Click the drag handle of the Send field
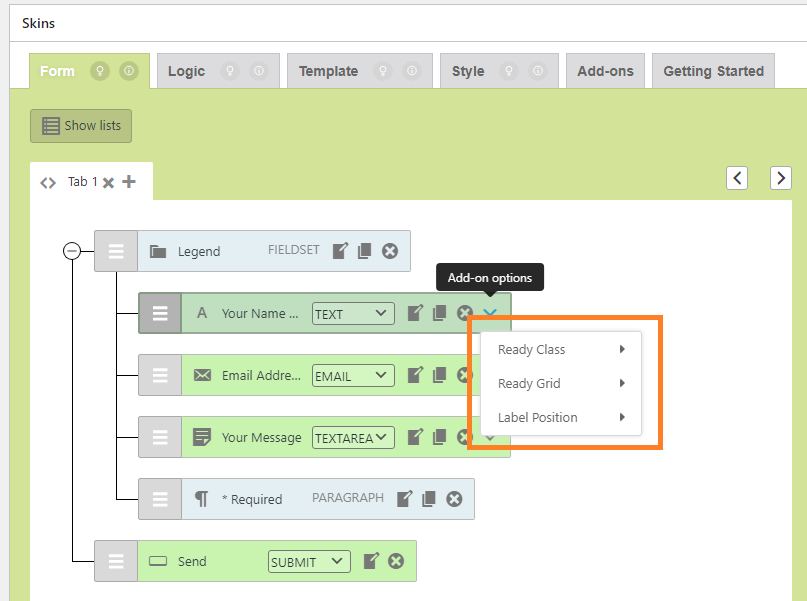The height and width of the screenshot is (601, 807). 116,561
